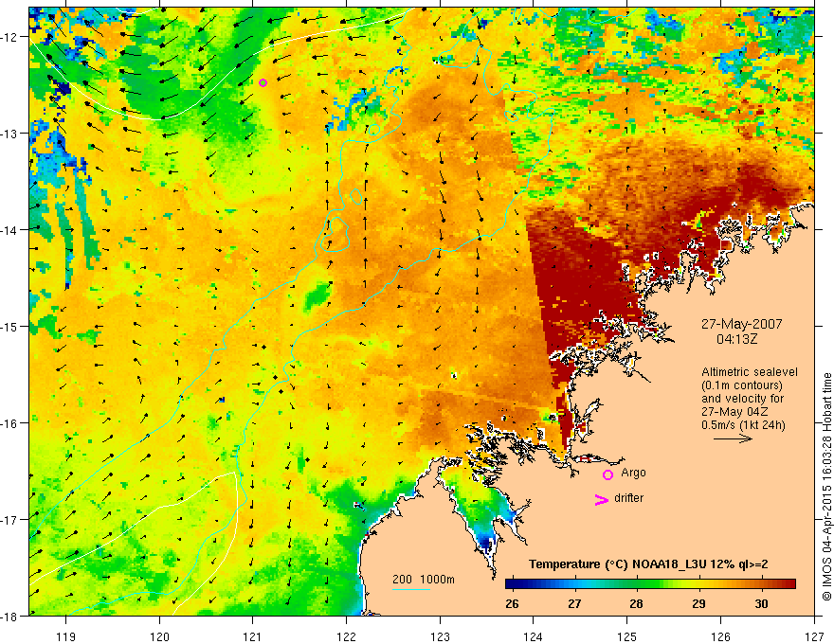Click the 120 longitude axis label
This screenshot has width=834, height=644.
coord(159,636)
